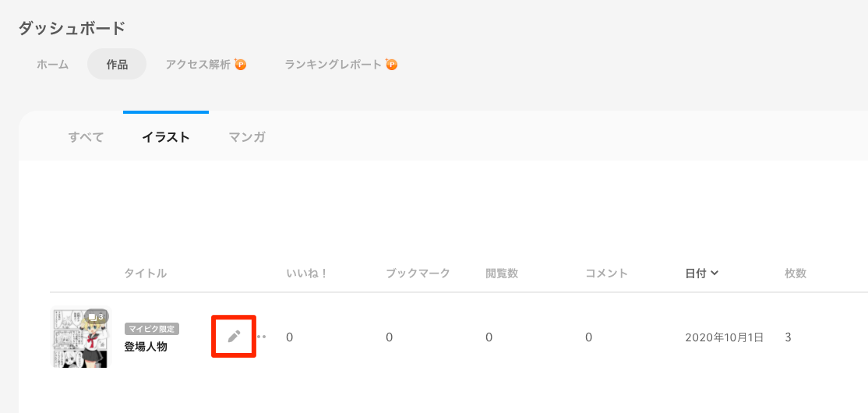Sort by the ブックマーク column header
This screenshot has width=868, height=413.
tap(418, 273)
